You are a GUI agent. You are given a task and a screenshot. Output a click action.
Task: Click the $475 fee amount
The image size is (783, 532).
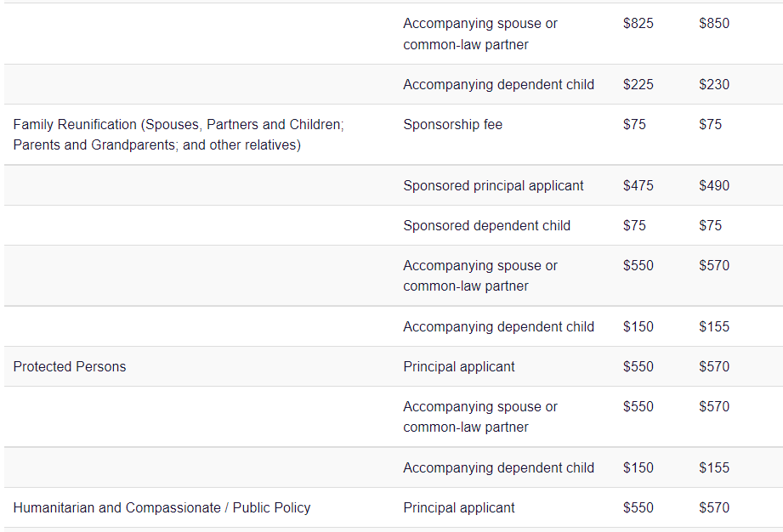coord(638,185)
